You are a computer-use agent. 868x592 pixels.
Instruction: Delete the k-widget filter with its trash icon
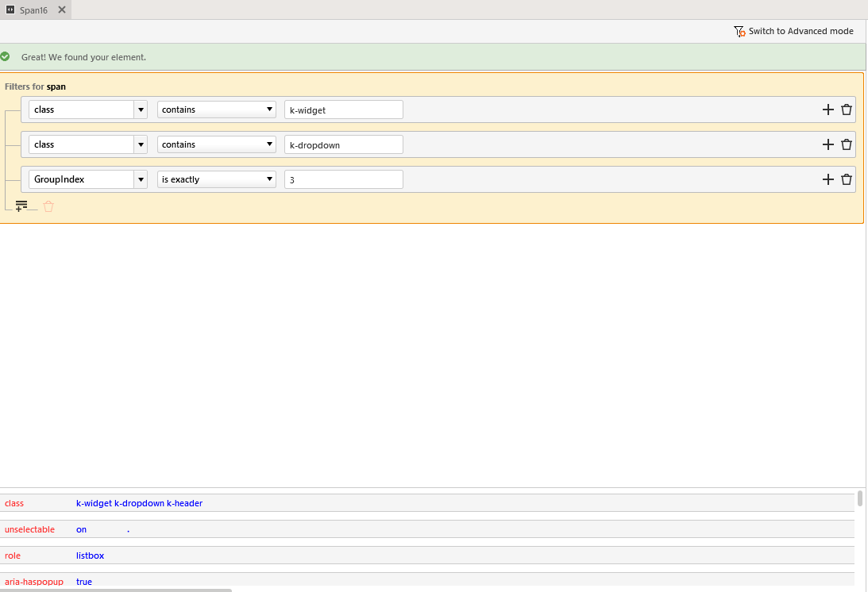coord(847,110)
